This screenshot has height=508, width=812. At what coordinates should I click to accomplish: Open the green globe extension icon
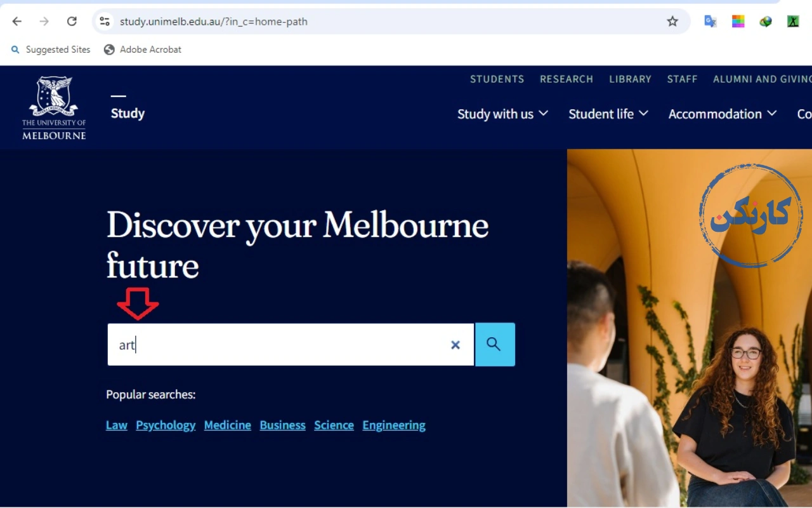click(766, 22)
